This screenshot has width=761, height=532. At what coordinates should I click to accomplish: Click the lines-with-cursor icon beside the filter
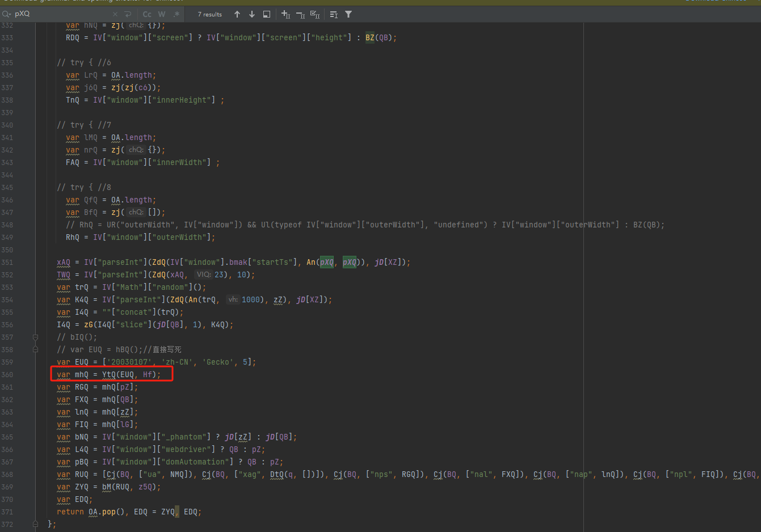click(334, 14)
